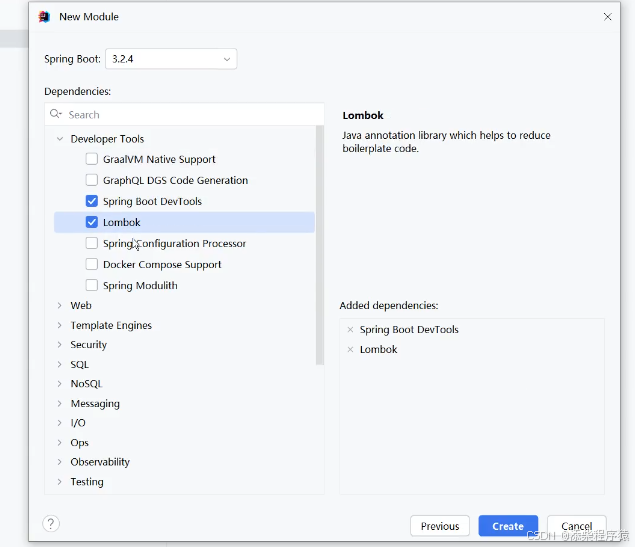Viewport: 635px width, 547px height.
Task: Expand the I/O category
Action: [60, 423]
